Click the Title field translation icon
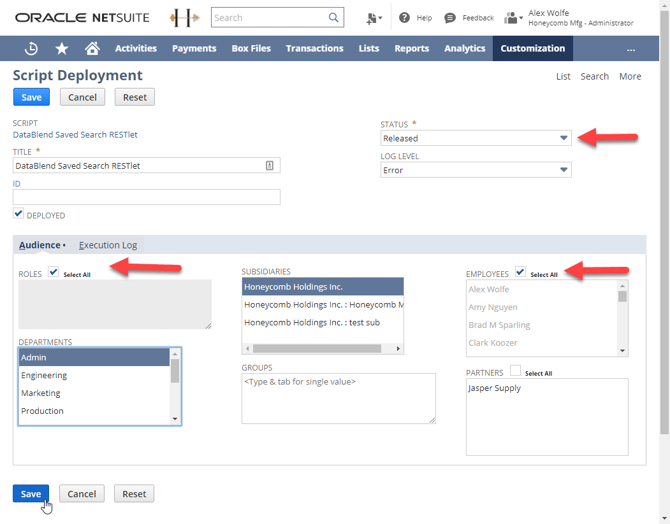 click(x=270, y=166)
